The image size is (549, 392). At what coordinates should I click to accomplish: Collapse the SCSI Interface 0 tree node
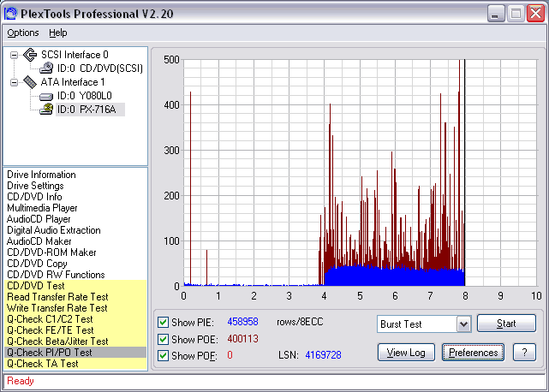[x=14, y=55]
